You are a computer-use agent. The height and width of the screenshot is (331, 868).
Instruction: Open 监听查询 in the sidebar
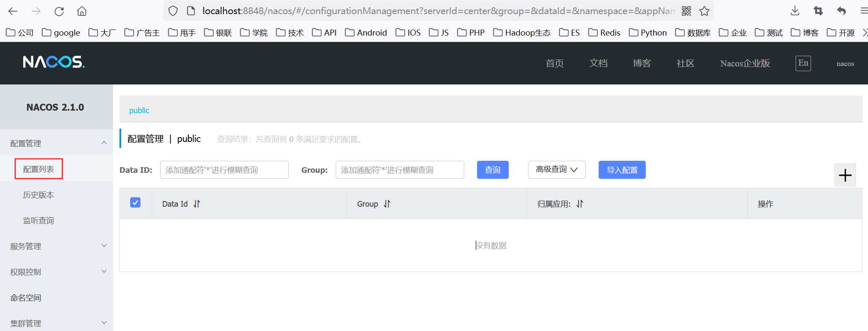pos(39,220)
